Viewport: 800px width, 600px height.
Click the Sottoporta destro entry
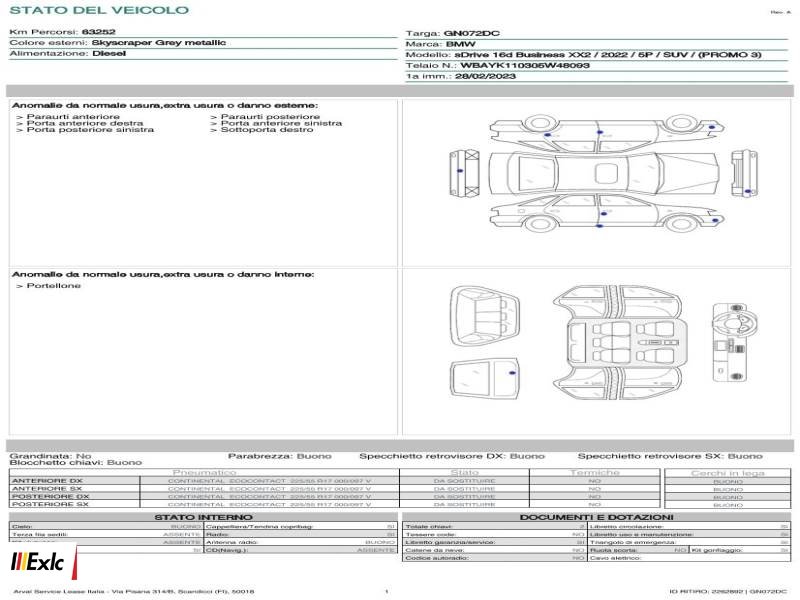pos(262,130)
